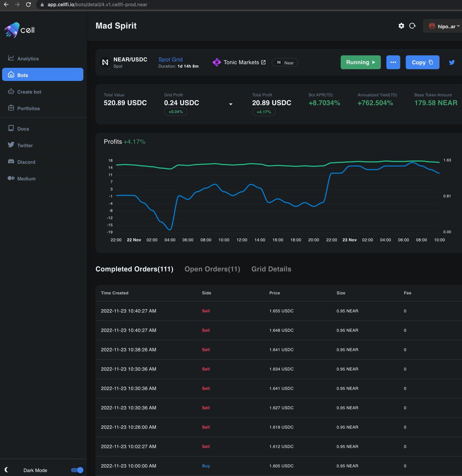Open the three-dots more options button
The image size is (462, 476).
pos(393,62)
